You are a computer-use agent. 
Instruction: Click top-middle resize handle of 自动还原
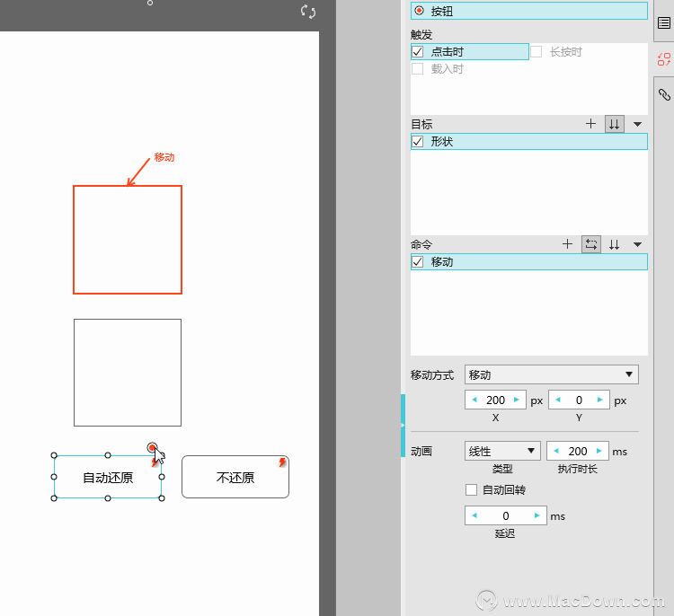pos(108,455)
